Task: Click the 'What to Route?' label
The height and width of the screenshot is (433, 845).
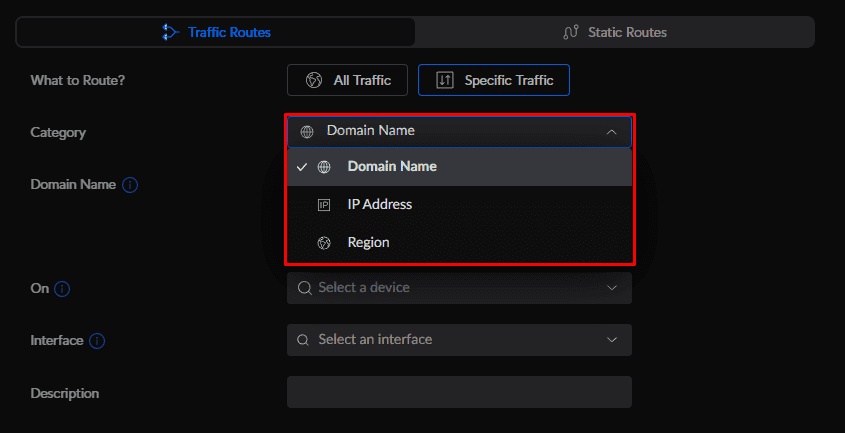Action: (78, 80)
